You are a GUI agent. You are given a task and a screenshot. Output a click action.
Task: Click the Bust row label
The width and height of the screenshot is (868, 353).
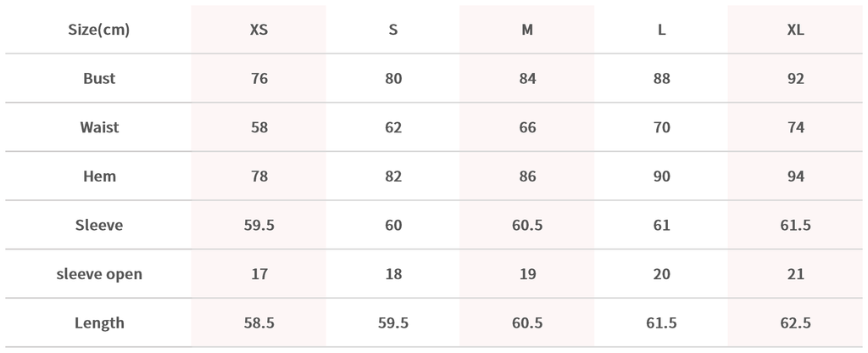pyautogui.click(x=99, y=79)
